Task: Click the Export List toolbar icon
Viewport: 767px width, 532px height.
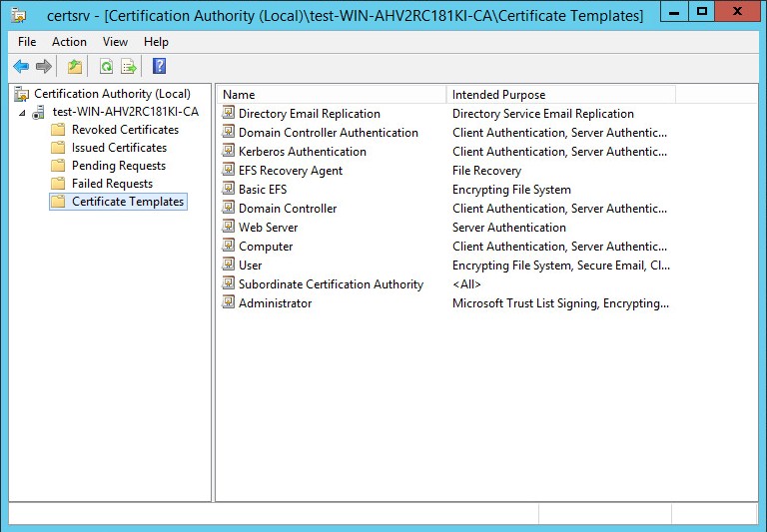Action: tap(129, 66)
